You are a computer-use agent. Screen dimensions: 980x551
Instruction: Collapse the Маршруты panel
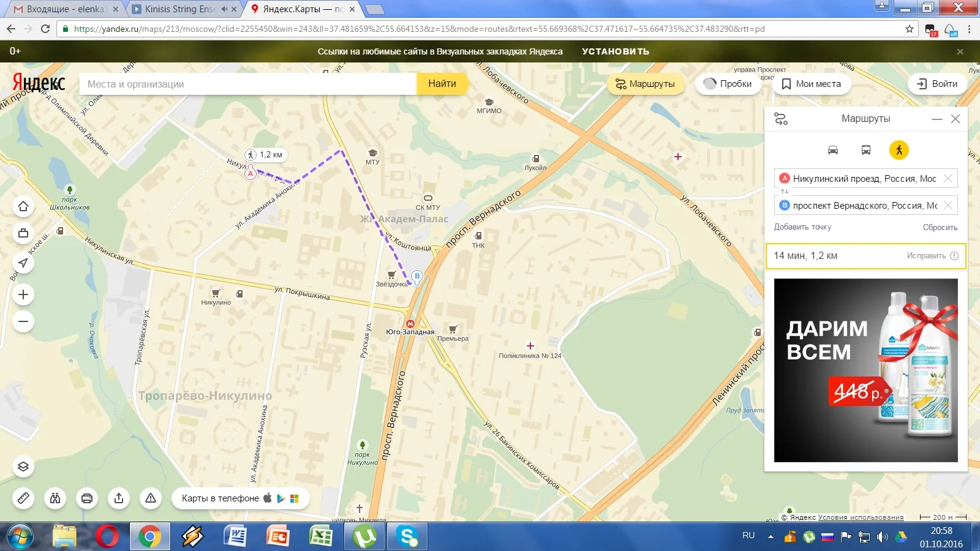[x=937, y=119]
